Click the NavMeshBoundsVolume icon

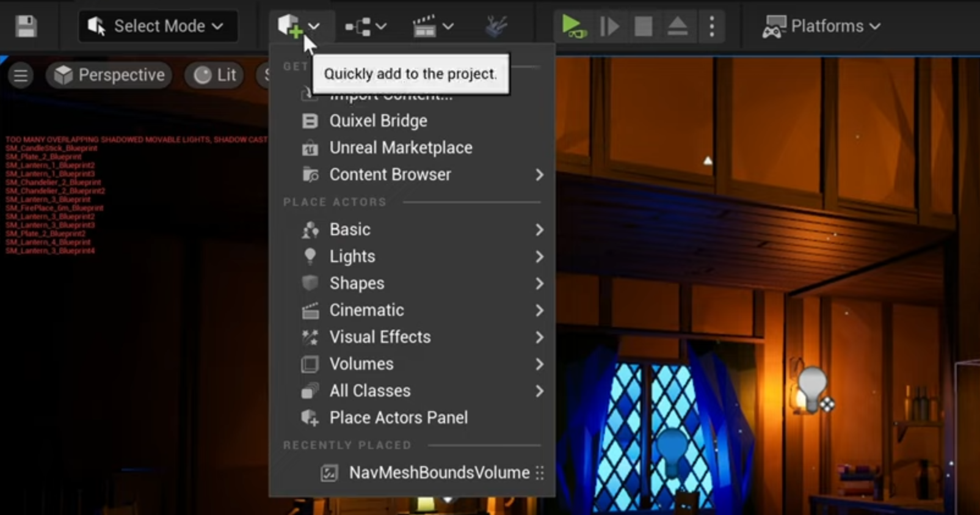click(x=330, y=473)
